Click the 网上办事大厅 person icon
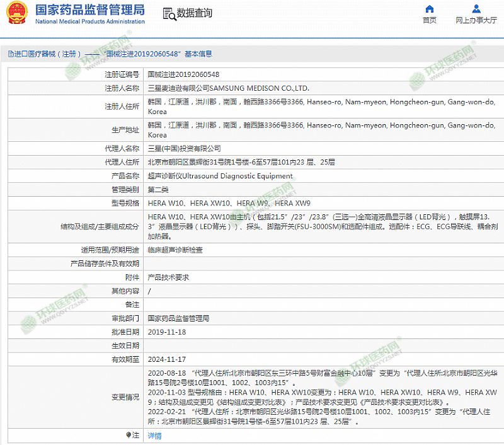The image size is (504, 445). 476,9
